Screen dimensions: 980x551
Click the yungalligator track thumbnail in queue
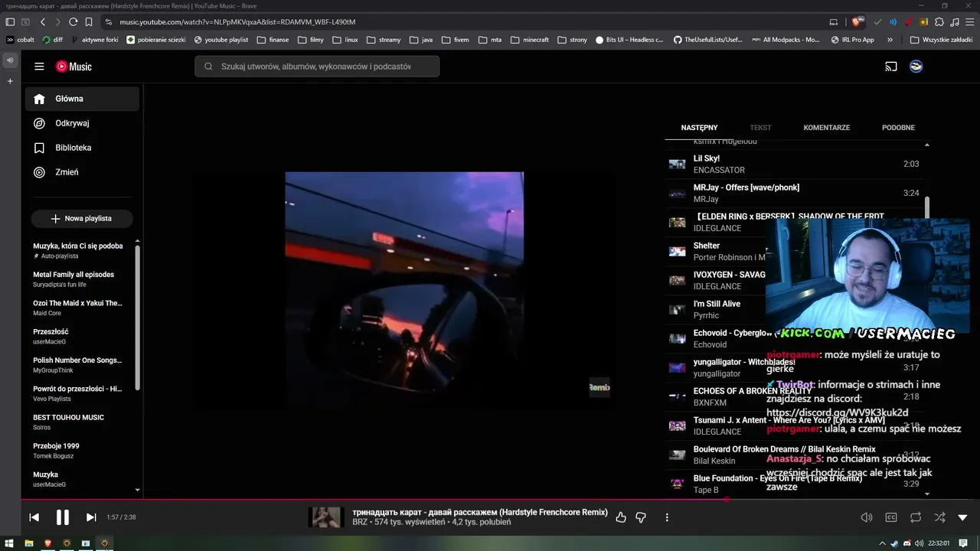point(677,368)
